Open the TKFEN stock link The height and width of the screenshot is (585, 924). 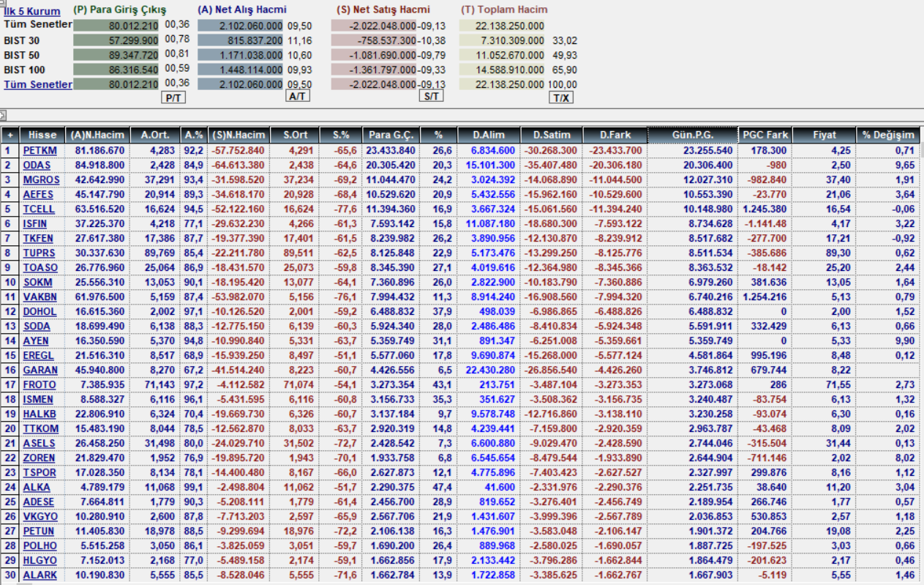click(x=39, y=238)
